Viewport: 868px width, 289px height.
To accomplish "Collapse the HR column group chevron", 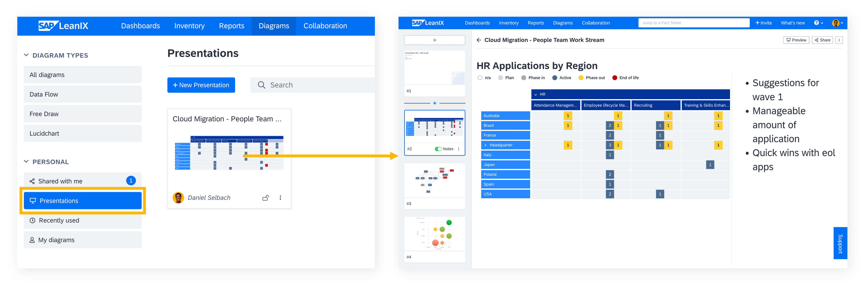I will [x=536, y=95].
